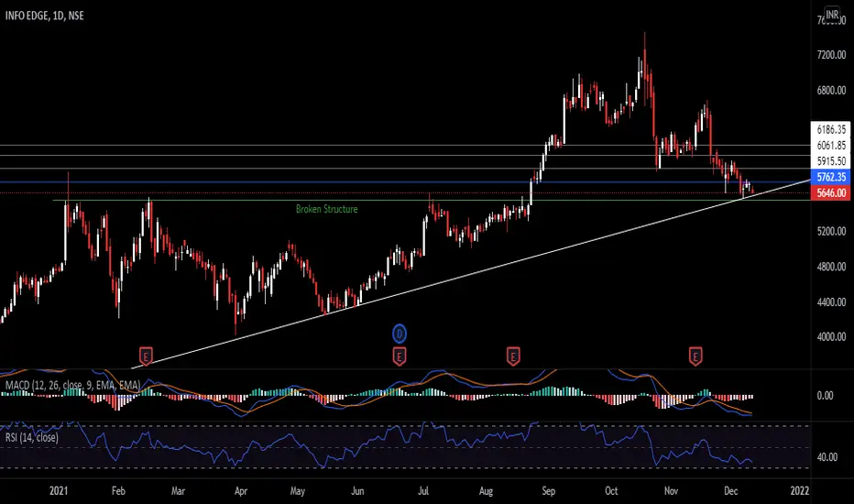
Task: Click the 4400.00 price axis label
Action: tap(831, 301)
